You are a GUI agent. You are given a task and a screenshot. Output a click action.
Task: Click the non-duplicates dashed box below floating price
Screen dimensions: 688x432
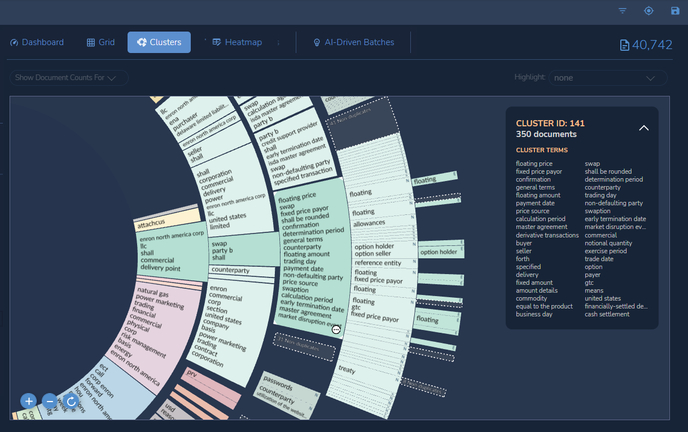click(304, 347)
